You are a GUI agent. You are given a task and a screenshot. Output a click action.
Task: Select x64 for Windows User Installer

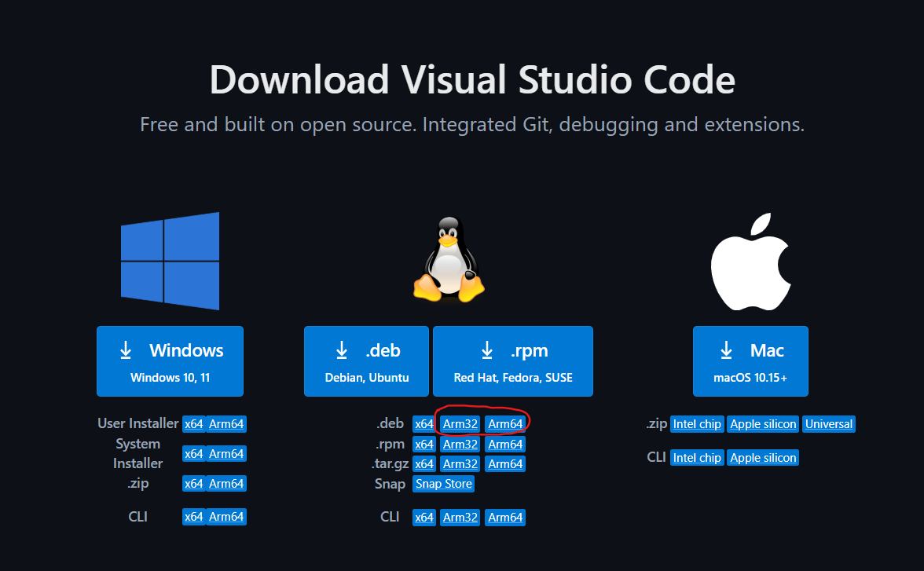pyautogui.click(x=193, y=424)
